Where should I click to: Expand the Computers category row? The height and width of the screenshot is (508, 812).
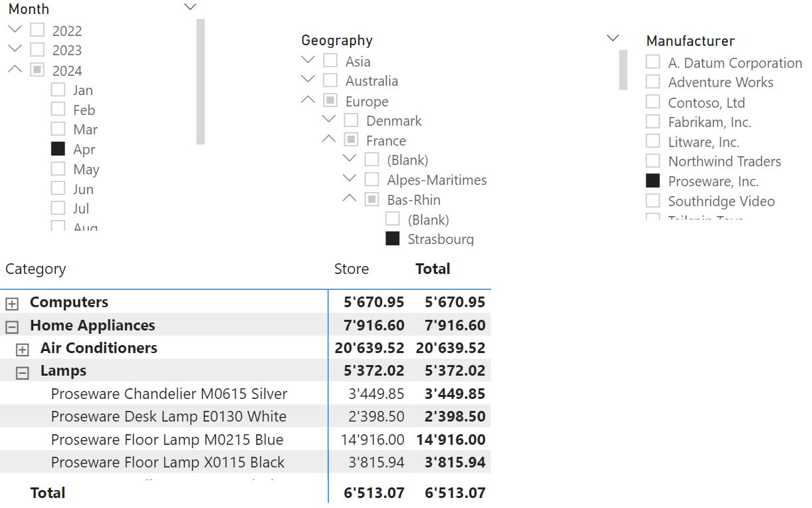click(11, 304)
